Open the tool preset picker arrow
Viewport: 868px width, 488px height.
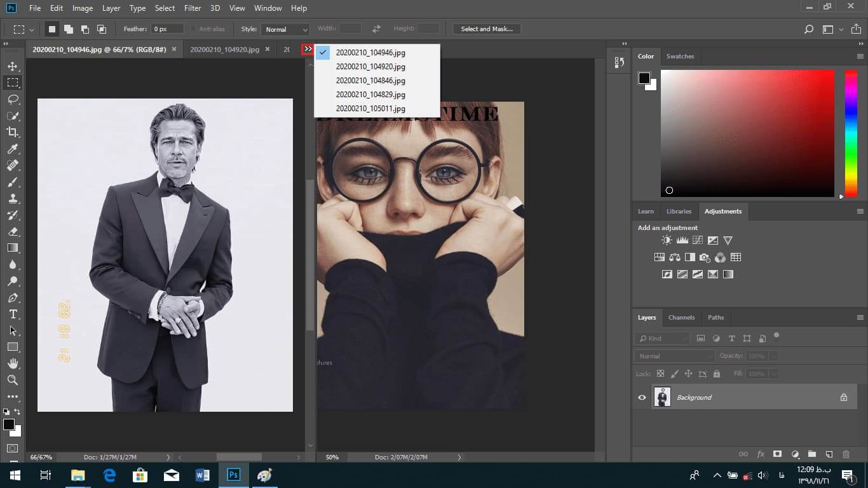(32, 29)
